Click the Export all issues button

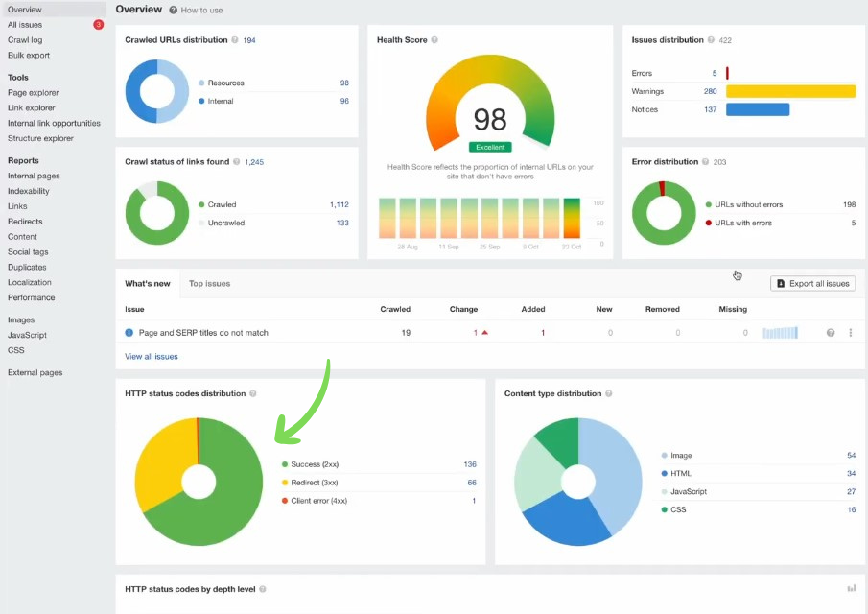click(812, 284)
